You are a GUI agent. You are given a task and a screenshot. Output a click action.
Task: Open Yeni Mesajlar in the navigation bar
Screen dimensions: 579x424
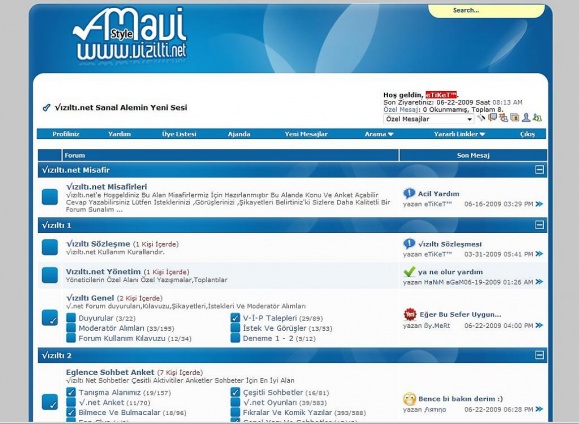(306, 134)
